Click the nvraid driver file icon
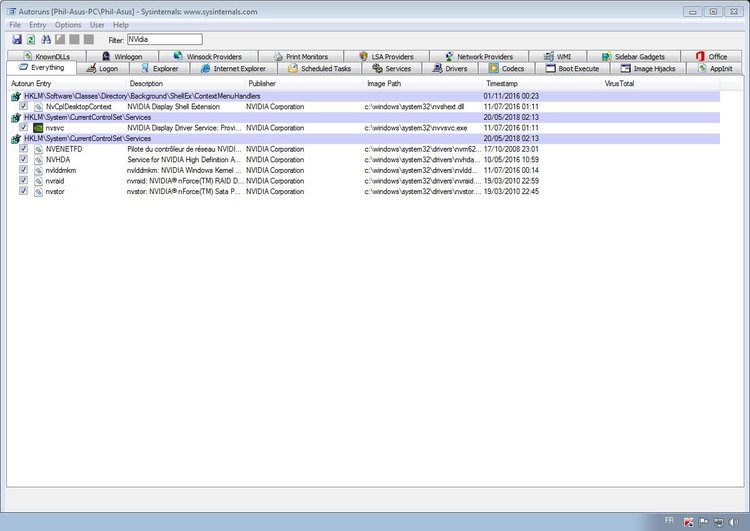This screenshot has width=750, height=531. 38,181
